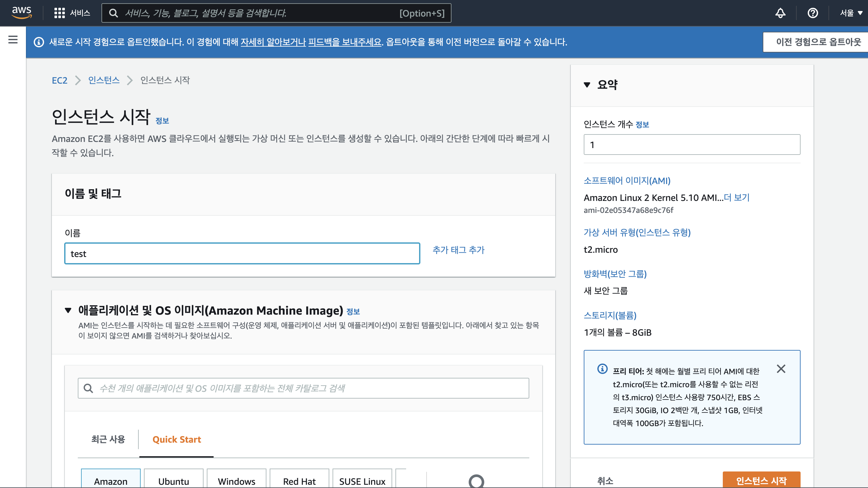Image resolution: width=868 pixels, height=488 pixels.
Task: Click the info icon in blue banner
Action: point(39,42)
